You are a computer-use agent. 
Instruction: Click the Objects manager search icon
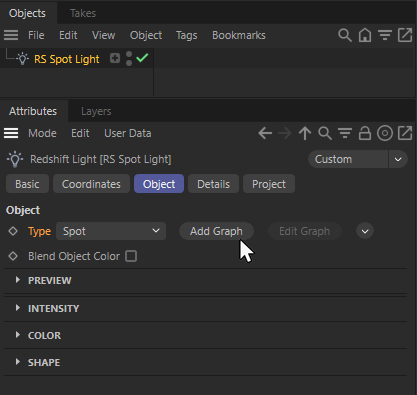[345, 35]
